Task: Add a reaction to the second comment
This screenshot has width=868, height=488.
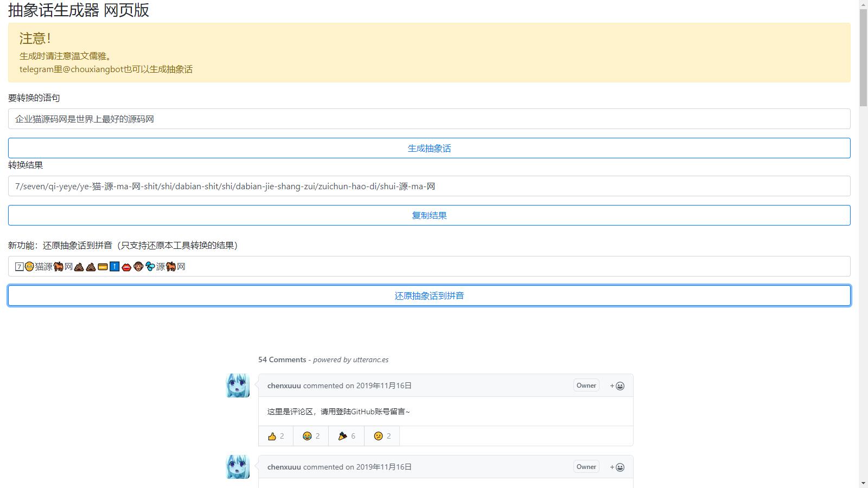Action: pyautogui.click(x=617, y=467)
